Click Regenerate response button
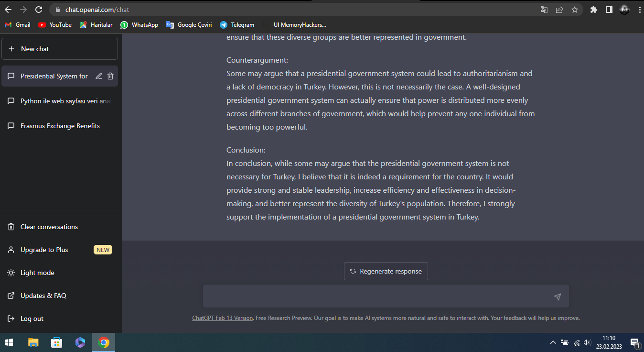The height and width of the screenshot is (352, 644). click(x=386, y=271)
